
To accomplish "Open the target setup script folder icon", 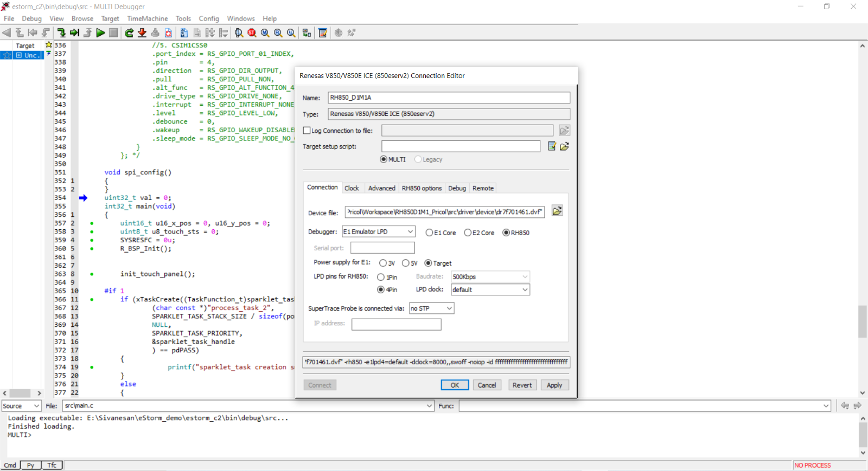I will click(565, 146).
